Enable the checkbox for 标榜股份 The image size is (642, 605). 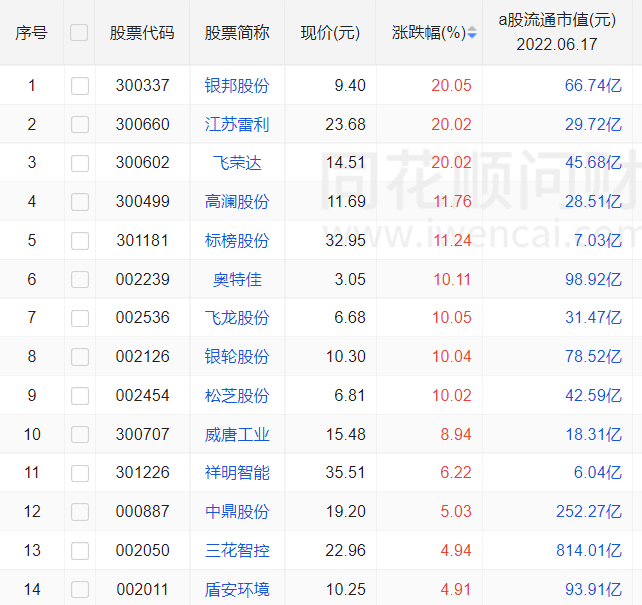pos(80,241)
